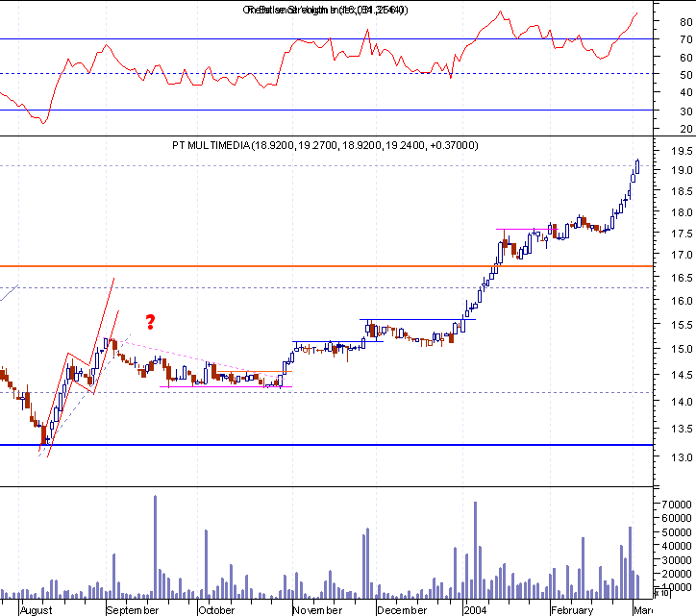Click the 15.0 price axis label
The height and width of the screenshot is (616, 696).
point(682,349)
